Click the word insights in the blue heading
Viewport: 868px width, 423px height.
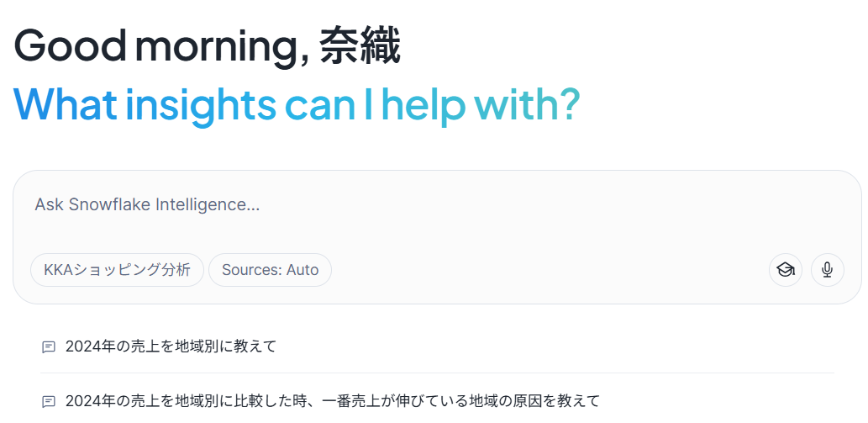click(x=200, y=104)
